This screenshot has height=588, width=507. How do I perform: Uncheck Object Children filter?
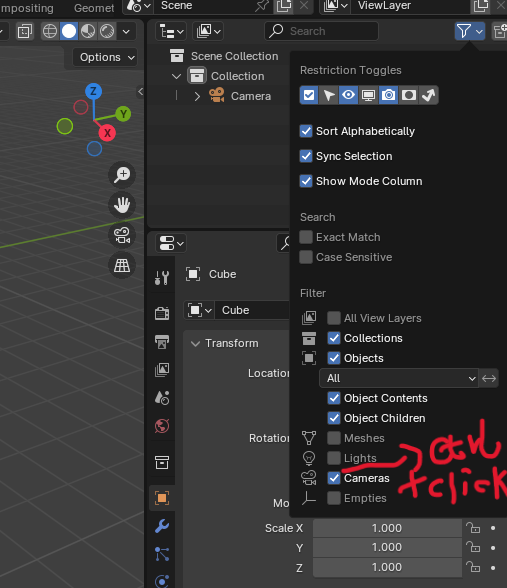pyautogui.click(x=334, y=418)
